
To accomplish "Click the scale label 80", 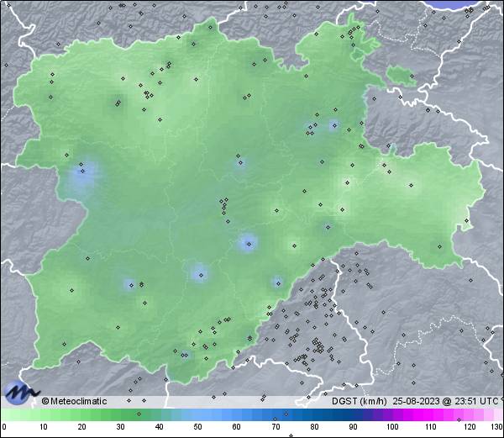I will point(314,427).
